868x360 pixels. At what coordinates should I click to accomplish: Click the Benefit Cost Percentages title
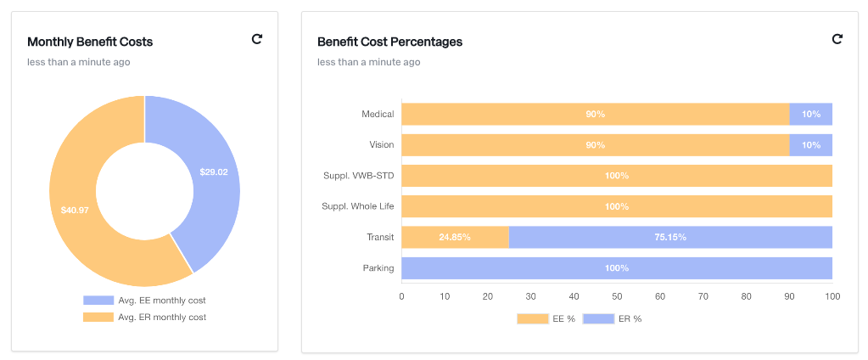[x=389, y=42]
